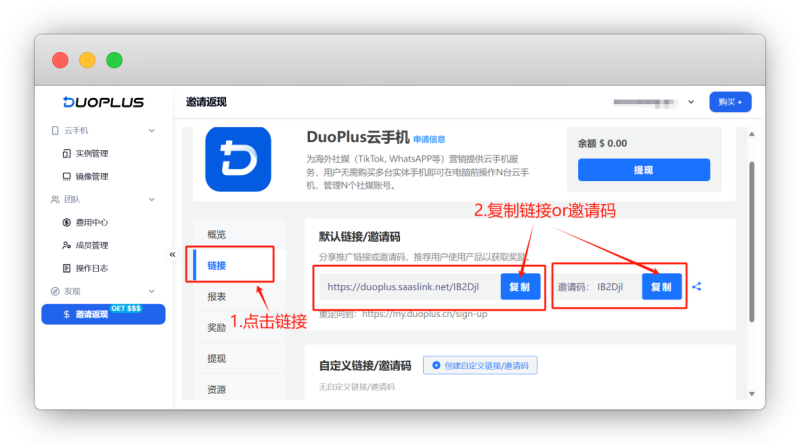Click the vertical scrollbar thumb

point(752,241)
